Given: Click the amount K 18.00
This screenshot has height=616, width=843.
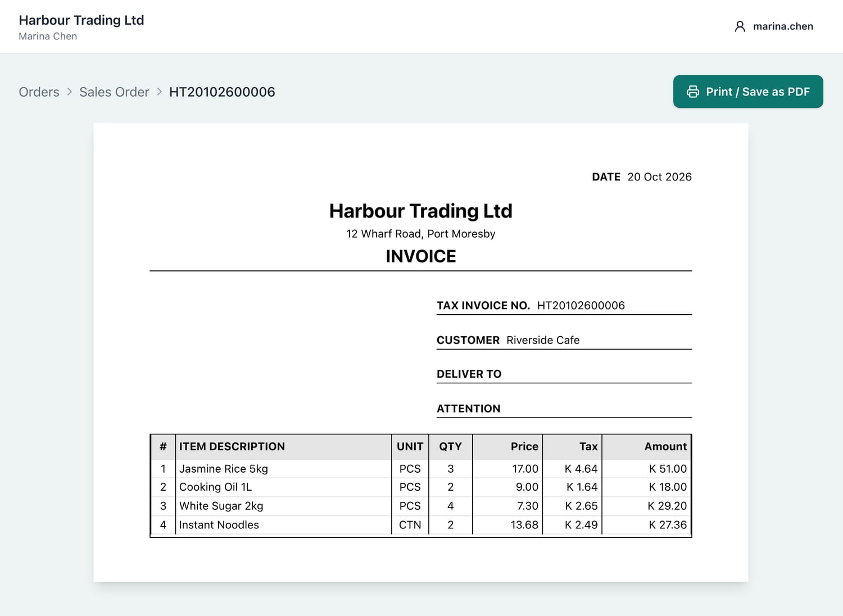Looking at the screenshot, I should 668,487.
